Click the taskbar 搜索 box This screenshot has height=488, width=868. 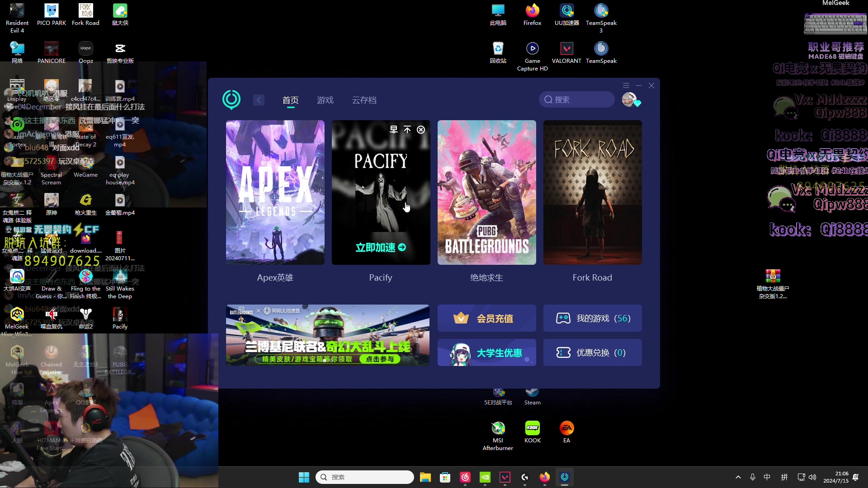click(364, 477)
